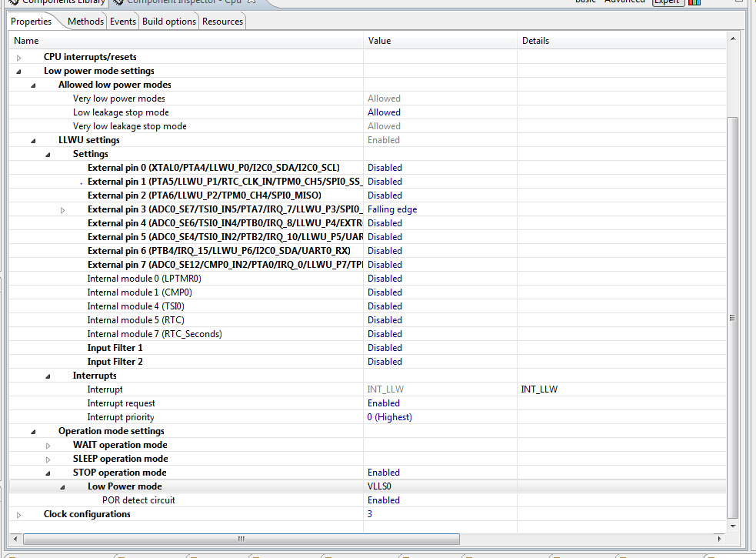Open the Build options tab
The height and width of the screenshot is (558, 756).
[168, 22]
